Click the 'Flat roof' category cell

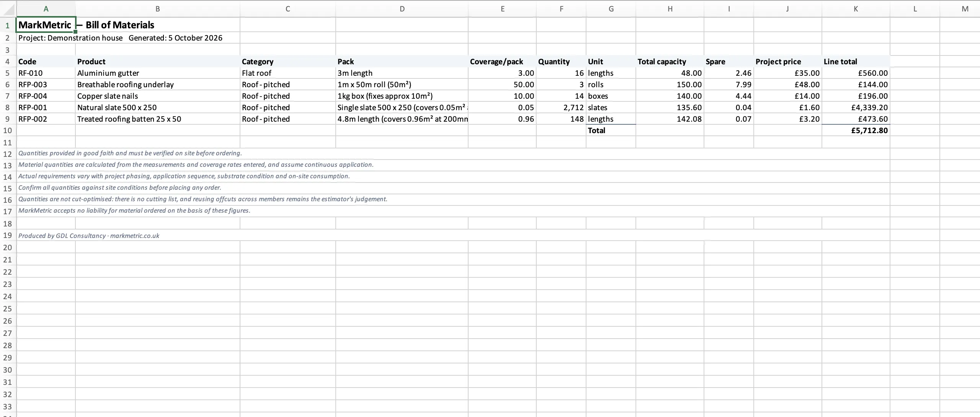pos(288,73)
